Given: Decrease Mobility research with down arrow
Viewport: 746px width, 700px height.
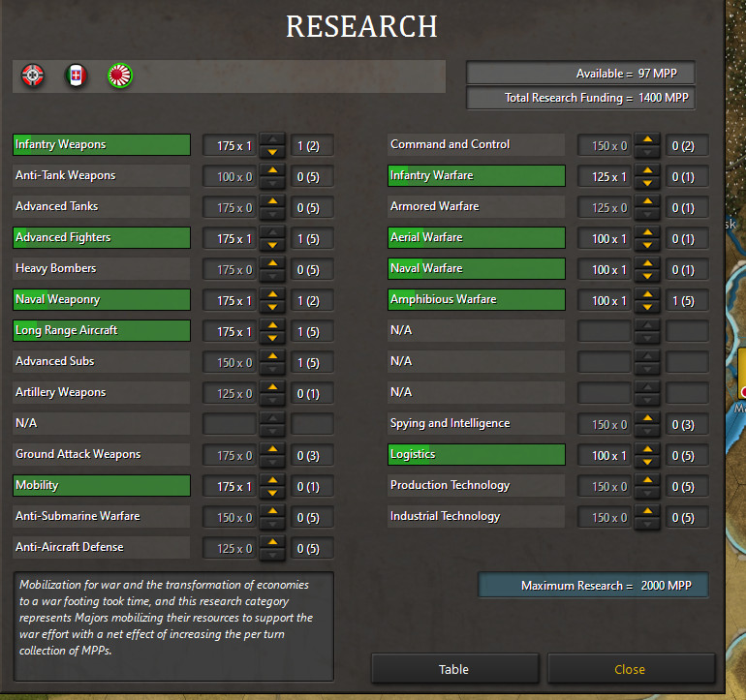Looking at the screenshot, I should pos(272,493).
